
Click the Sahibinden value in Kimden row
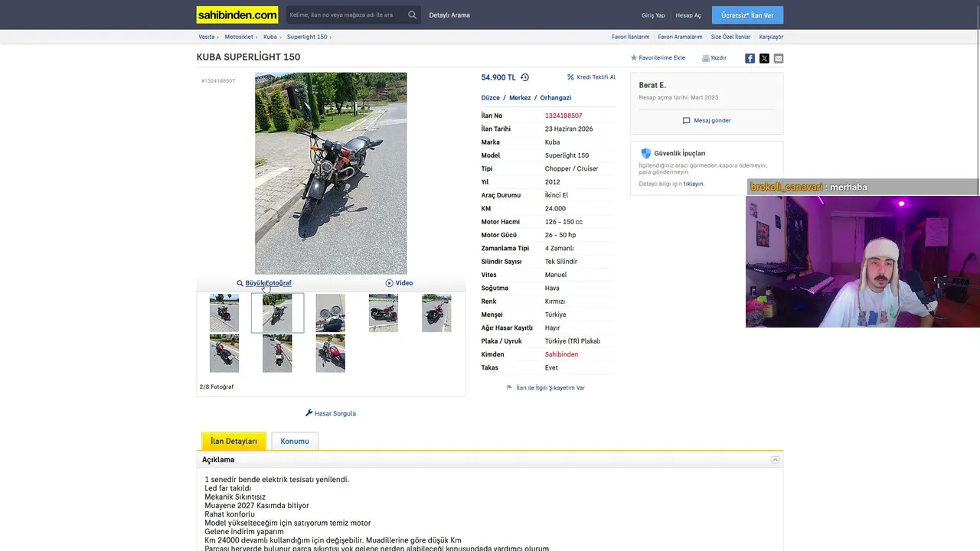pos(561,354)
